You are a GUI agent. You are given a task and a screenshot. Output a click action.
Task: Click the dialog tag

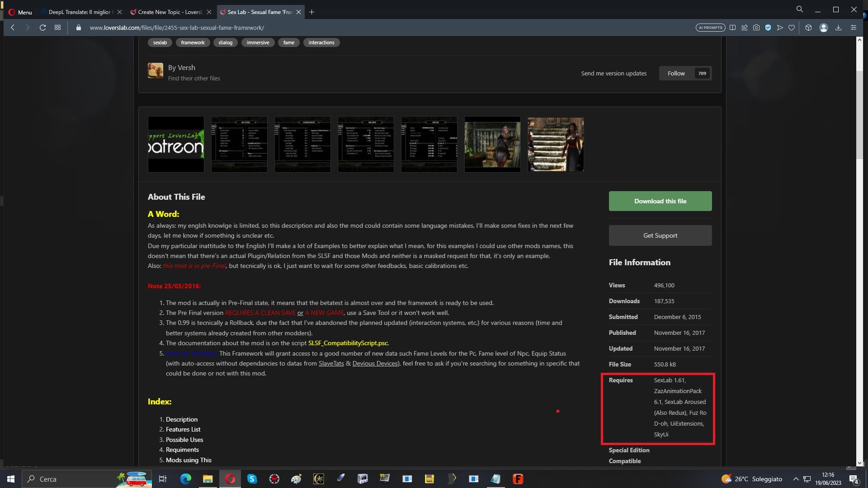click(x=226, y=42)
